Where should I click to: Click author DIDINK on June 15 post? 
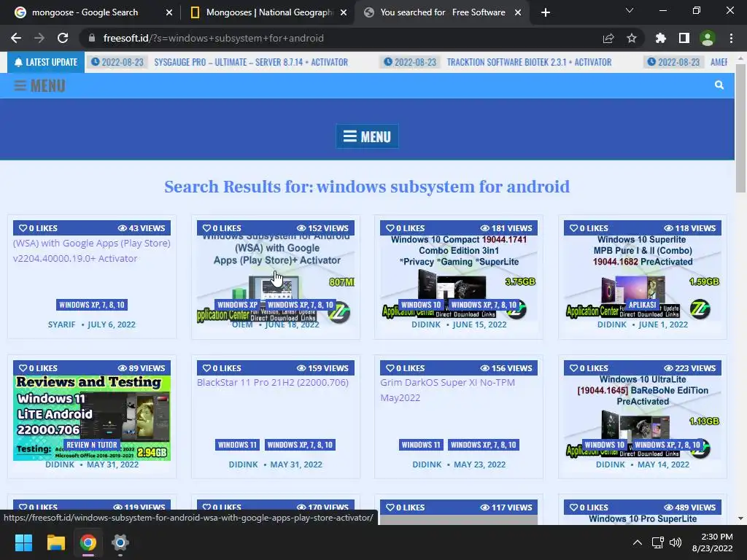tap(426, 324)
